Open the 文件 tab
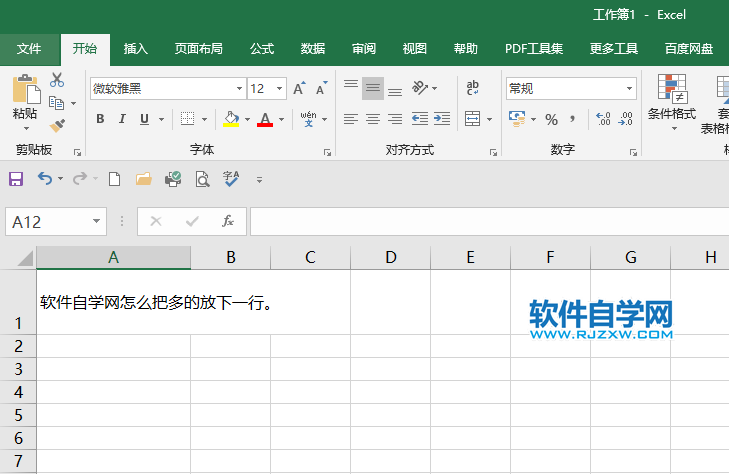 pos(29,49)
